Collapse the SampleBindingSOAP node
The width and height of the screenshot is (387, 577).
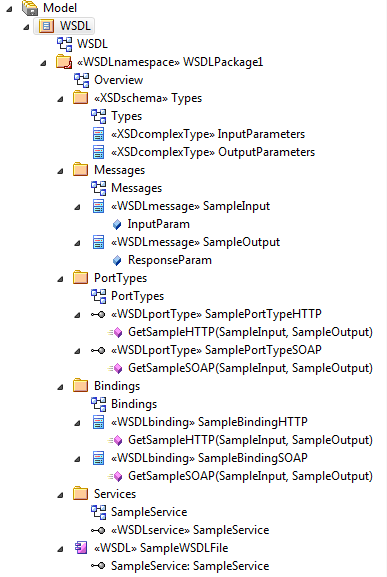(x=77, y=460)
